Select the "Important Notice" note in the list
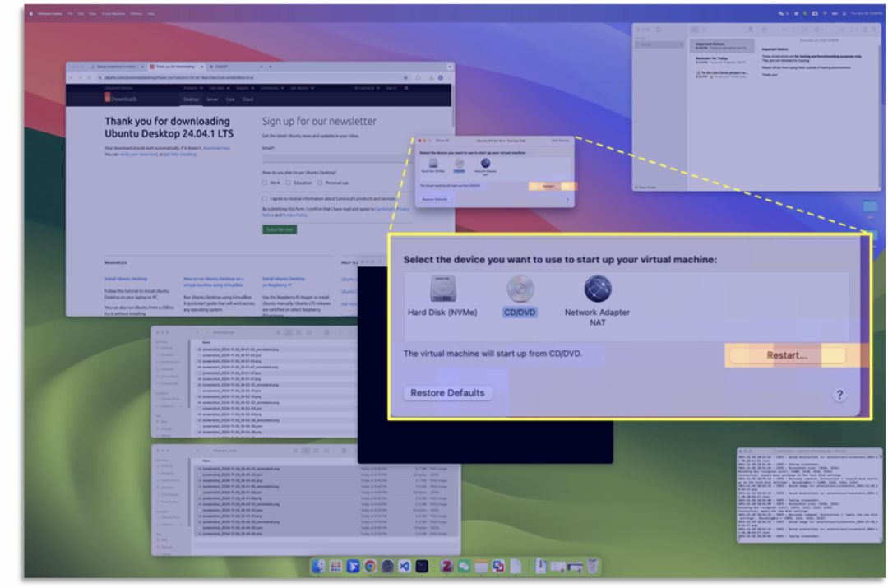The width and height of the screenshot is (888, 588). pyautogui.click(x=722, y=46)
